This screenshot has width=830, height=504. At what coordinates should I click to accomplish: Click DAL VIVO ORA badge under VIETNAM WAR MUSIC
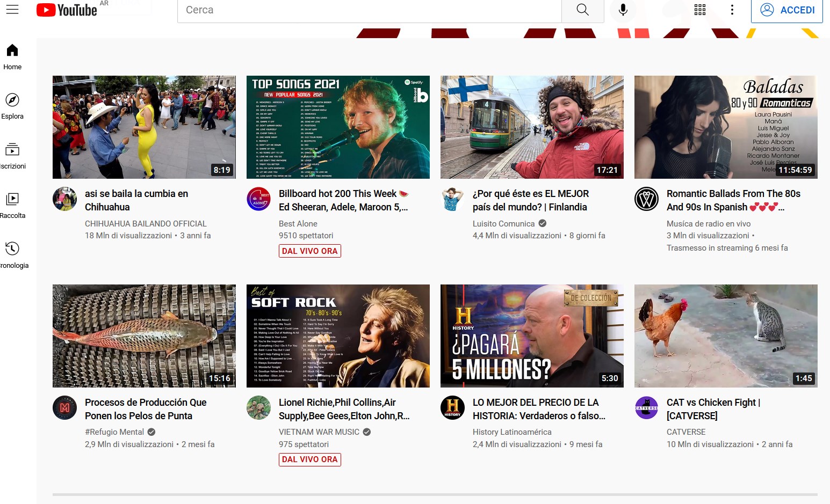click(x=310, y=459)
